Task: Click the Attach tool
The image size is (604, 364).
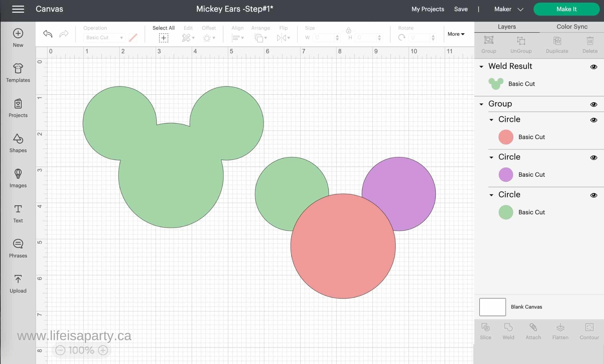Action: 533,332
